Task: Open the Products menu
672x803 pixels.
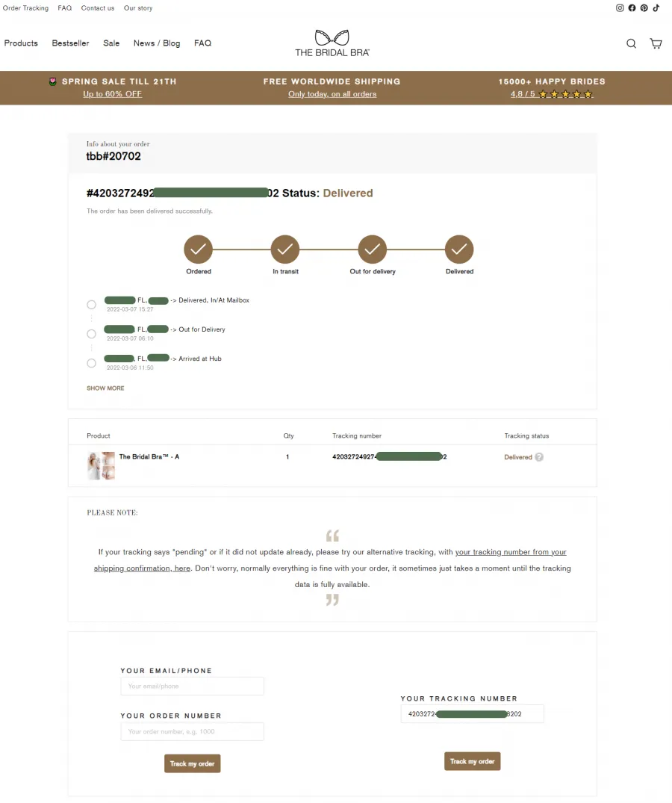Action: pyautogui.click(x=21, y=43)
